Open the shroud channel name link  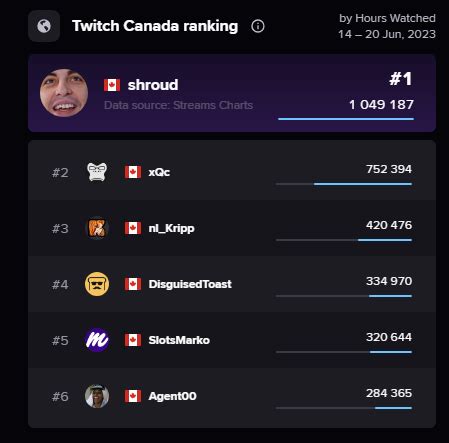pos(153,85)
